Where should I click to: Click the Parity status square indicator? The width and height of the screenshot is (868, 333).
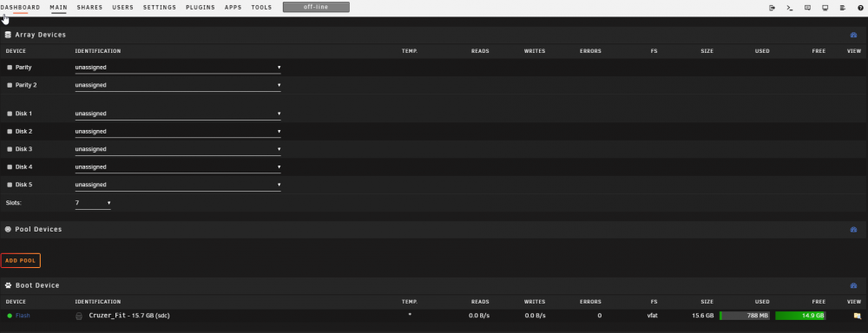point(10,68)
